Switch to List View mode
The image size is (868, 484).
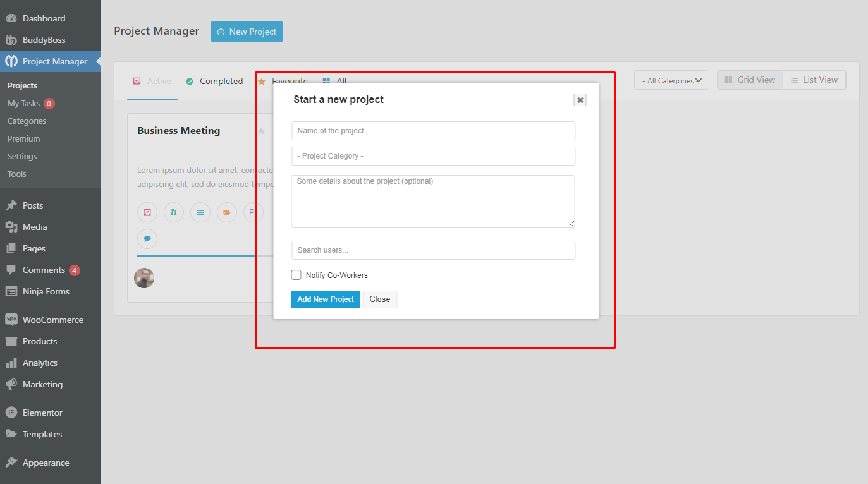[814, 80]
